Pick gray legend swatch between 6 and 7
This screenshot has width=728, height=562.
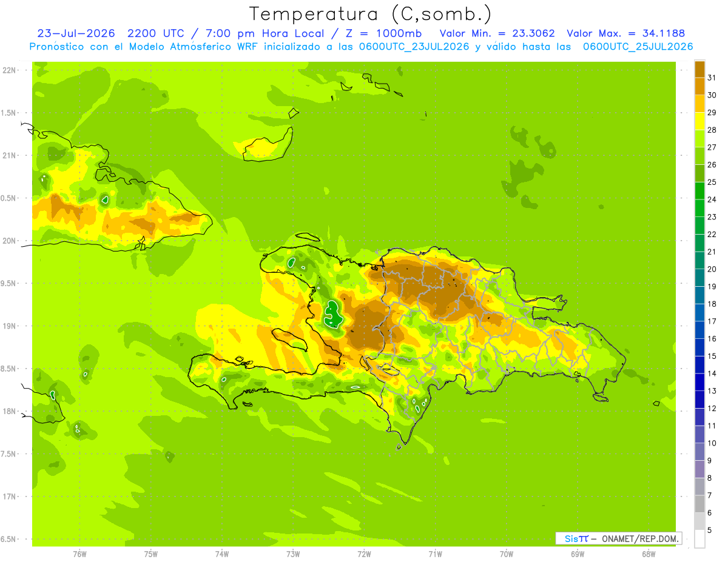699,504
